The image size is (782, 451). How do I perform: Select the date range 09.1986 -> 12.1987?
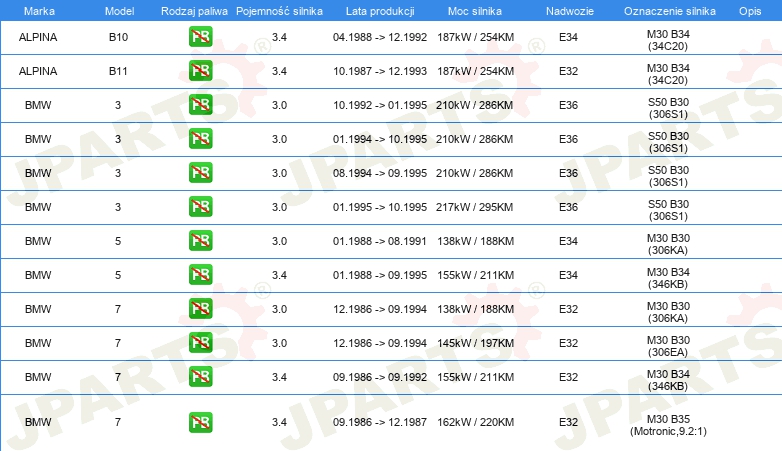tap(380, 422)
